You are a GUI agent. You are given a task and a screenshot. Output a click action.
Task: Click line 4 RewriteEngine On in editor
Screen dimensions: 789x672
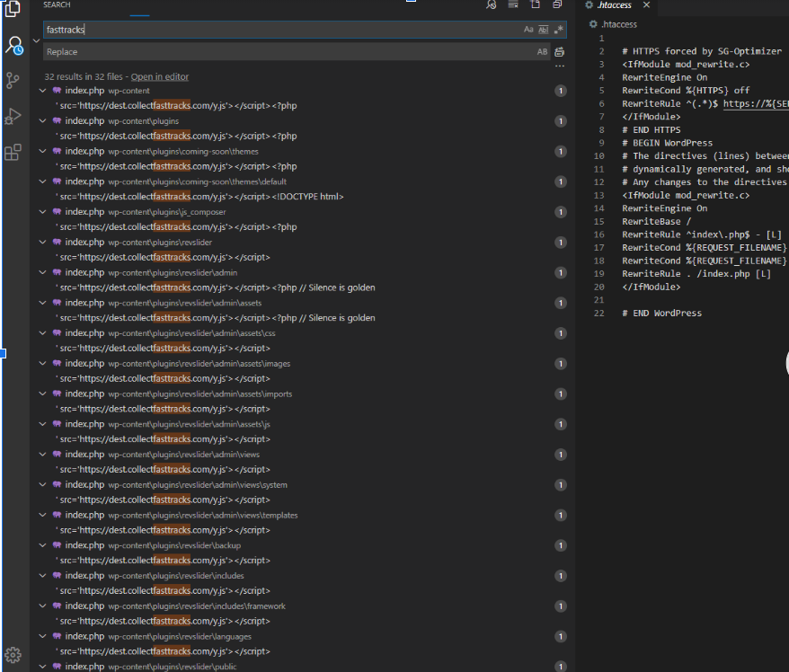664,77
